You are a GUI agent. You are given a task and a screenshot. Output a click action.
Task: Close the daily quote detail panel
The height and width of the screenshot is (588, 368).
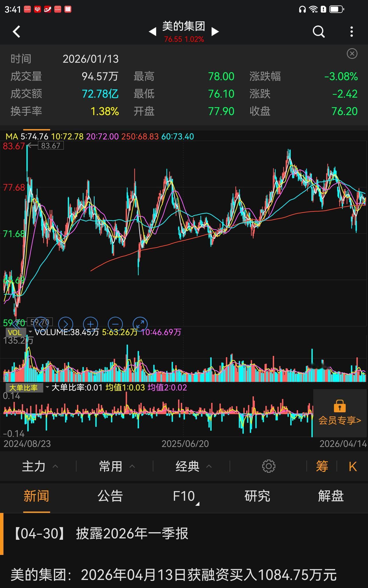pos(352,54)
